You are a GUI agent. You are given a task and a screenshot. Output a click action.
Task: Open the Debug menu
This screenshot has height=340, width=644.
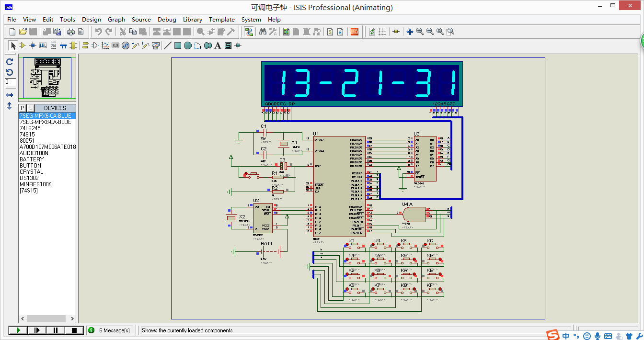[x=167, y=20]
